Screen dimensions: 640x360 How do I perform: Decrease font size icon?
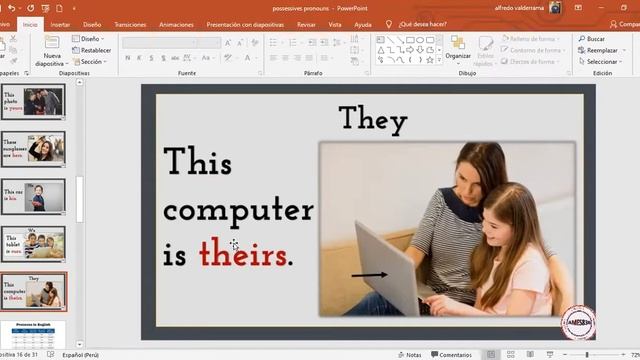(240, 42)
